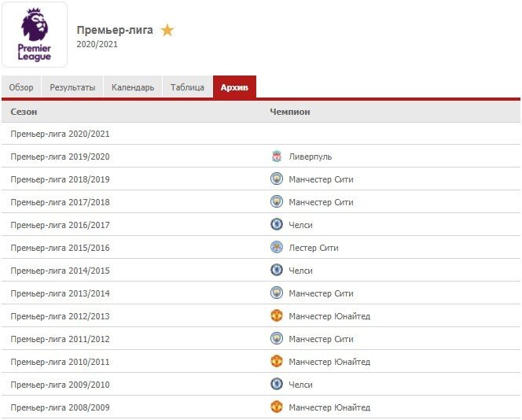522x420 pixels.
Task: Click Манчестер Юнайтед in 2010/2011 row
Action: [x=329, y=362]
